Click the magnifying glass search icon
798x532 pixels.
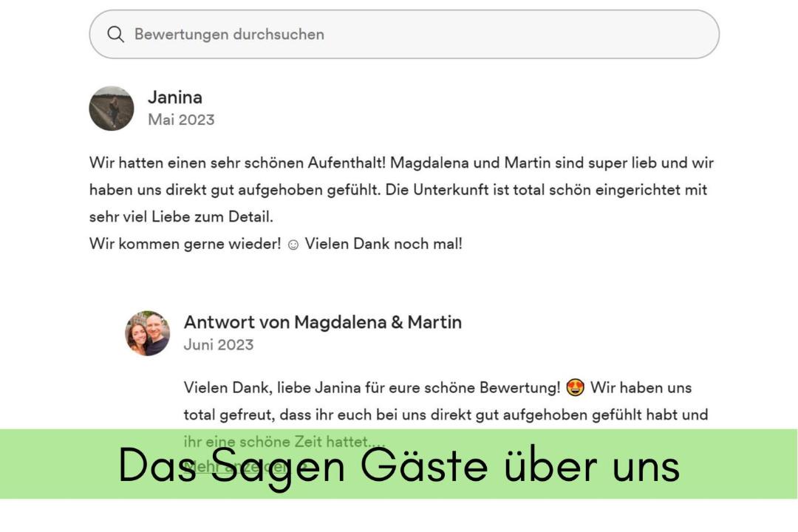(115, 34)
